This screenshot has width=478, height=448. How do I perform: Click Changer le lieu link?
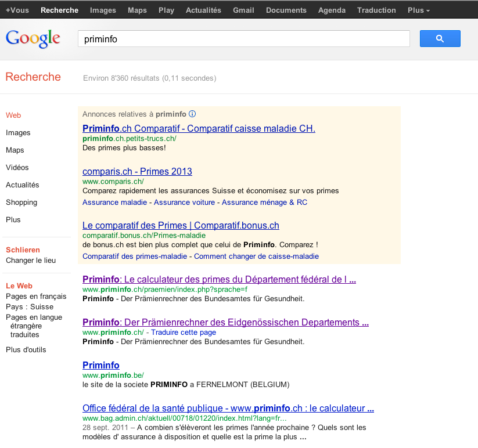tap(30, 261)
